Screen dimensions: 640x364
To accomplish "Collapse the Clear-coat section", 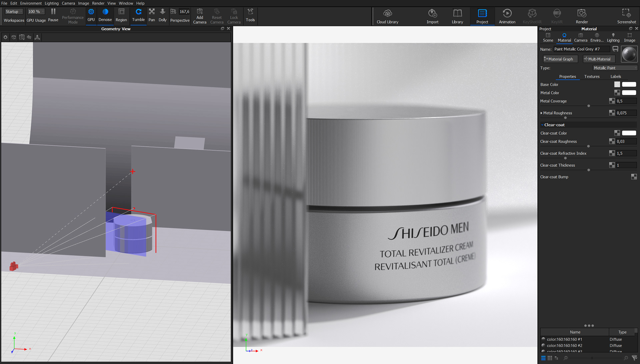I will 542,125.
